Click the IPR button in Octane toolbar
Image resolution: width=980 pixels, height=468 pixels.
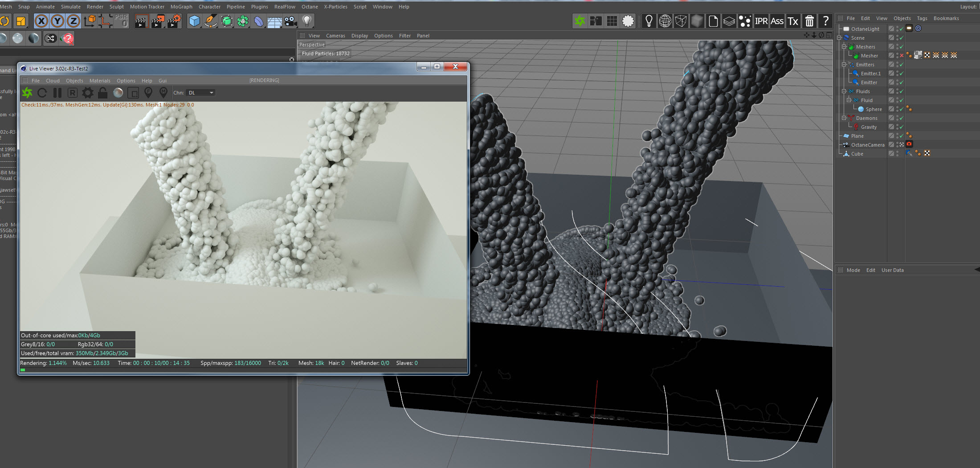point(761,21)
